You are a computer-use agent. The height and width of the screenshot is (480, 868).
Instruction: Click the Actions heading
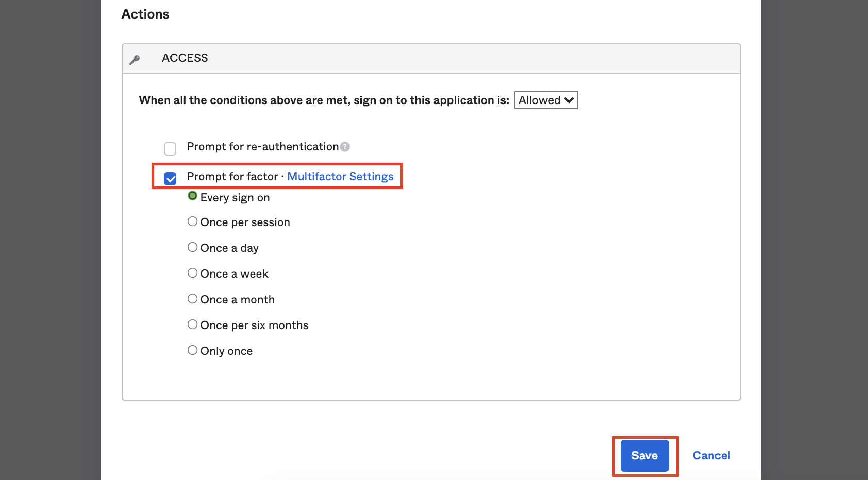(145, 14)
